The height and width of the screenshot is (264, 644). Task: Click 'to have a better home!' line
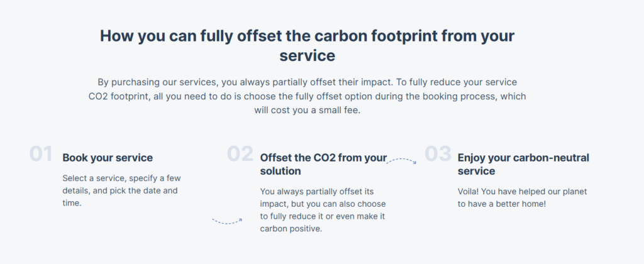[501, 204]
